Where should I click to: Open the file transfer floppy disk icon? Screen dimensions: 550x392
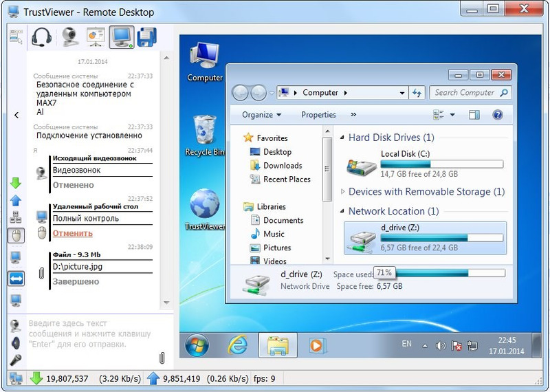[x=146, y=37]
